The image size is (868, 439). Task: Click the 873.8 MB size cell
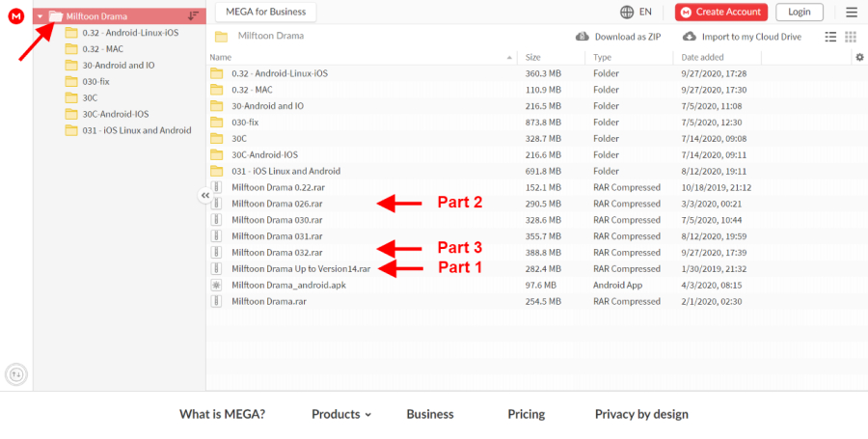(543, 123)
